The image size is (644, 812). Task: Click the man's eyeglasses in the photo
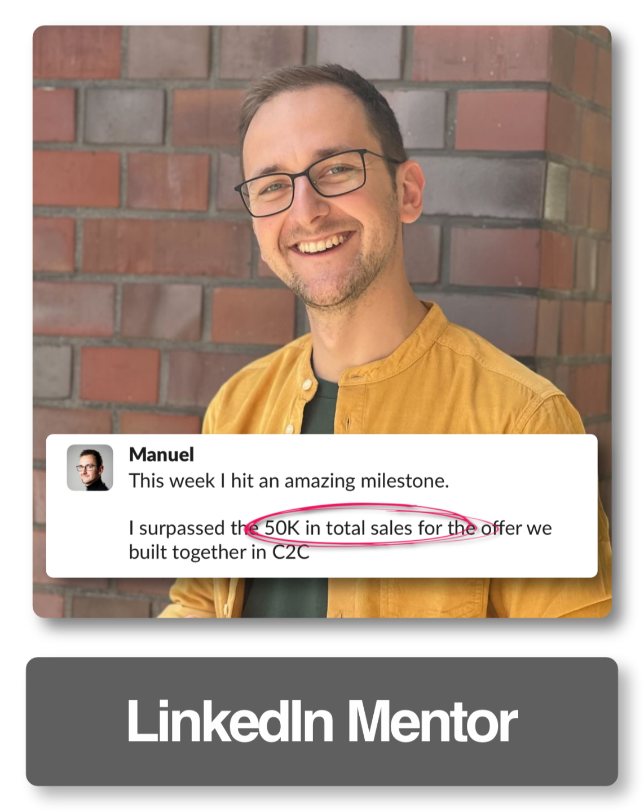pyautogui.click(x=316, y=182)
